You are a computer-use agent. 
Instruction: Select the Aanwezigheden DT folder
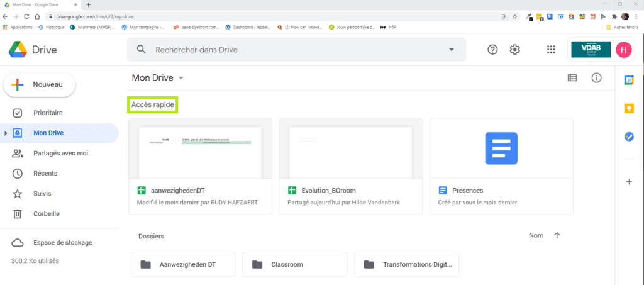pos(183,264)
